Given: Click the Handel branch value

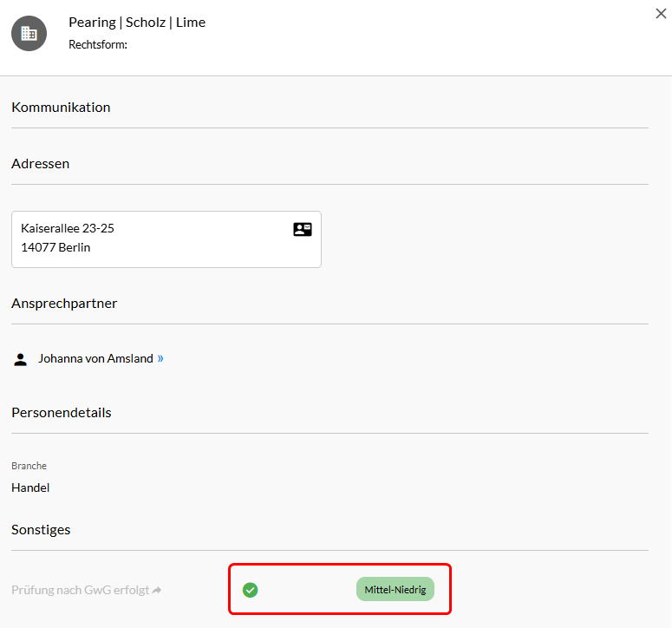Looking at the screenshot, I should pyautogui.click(x=30, y=487).
